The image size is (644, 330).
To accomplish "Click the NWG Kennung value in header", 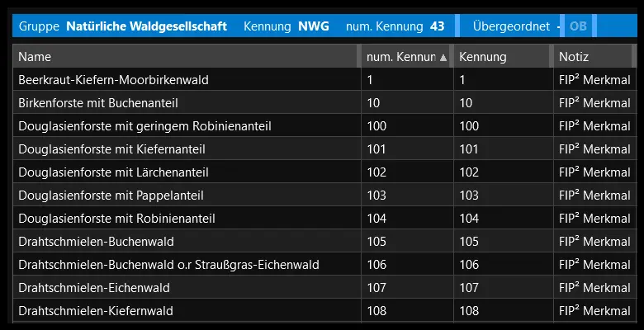I will click(313, 26).
